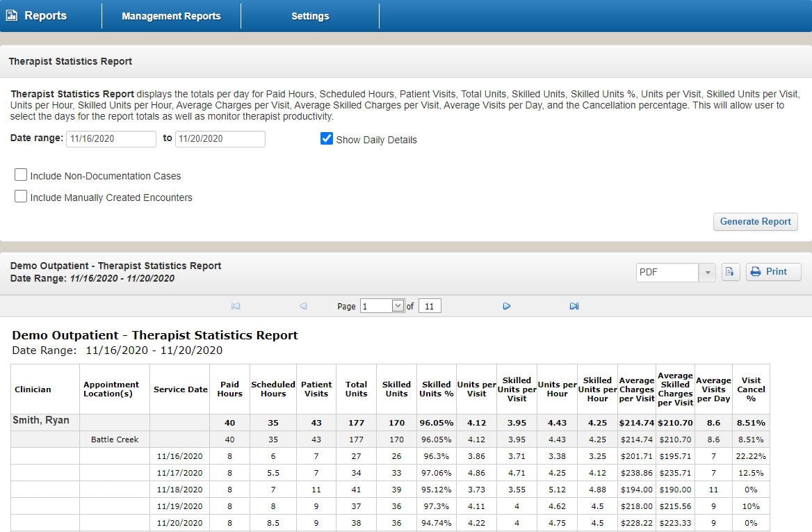Click the Therapist Statistics Report panel title
Screen dimensions: 812x532
click(70, 61)
